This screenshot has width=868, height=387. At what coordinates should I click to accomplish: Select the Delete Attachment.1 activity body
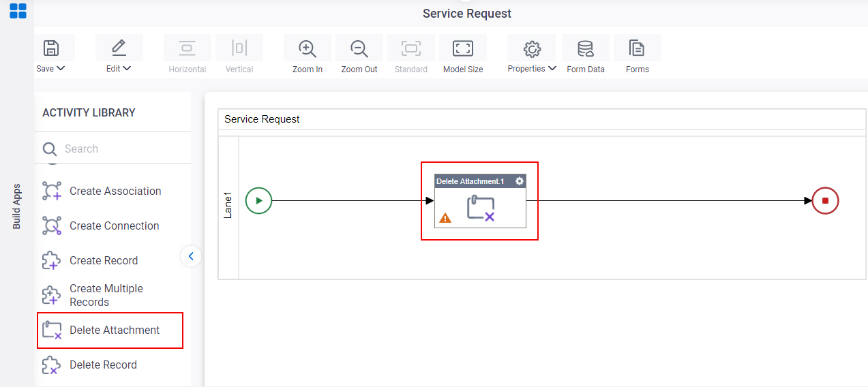point(480,207)
